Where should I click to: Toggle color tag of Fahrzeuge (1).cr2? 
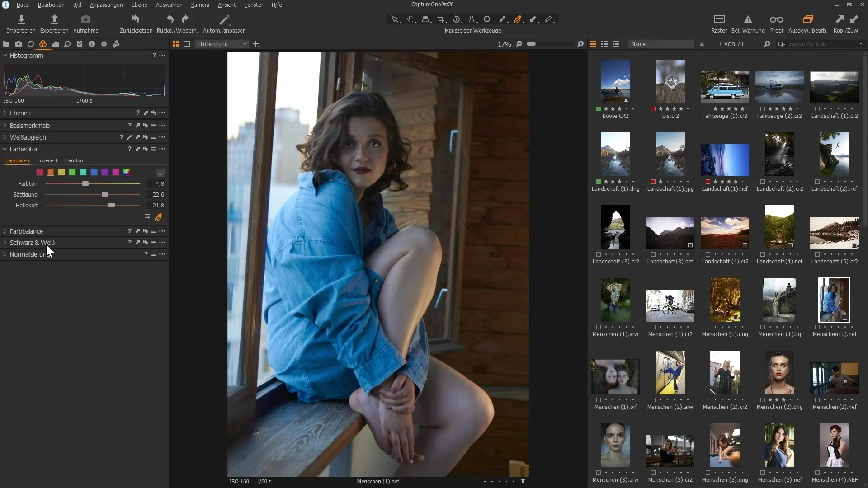pos(708,109)
